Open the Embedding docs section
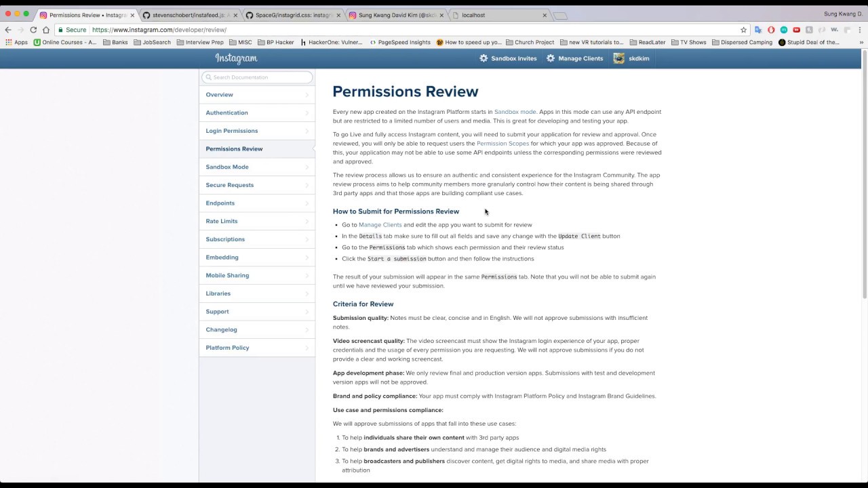 257,258
